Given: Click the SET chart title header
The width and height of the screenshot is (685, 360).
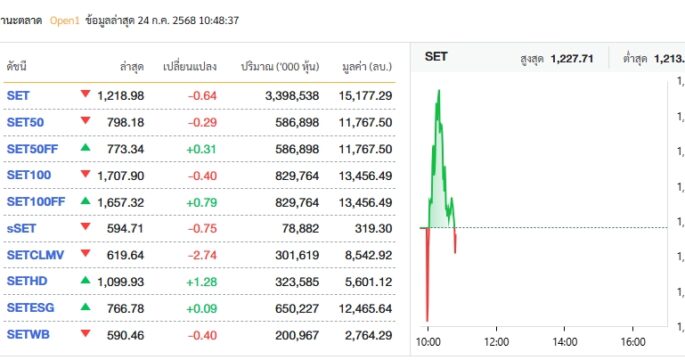Looking at the screenshot, I should coord(436,57).
